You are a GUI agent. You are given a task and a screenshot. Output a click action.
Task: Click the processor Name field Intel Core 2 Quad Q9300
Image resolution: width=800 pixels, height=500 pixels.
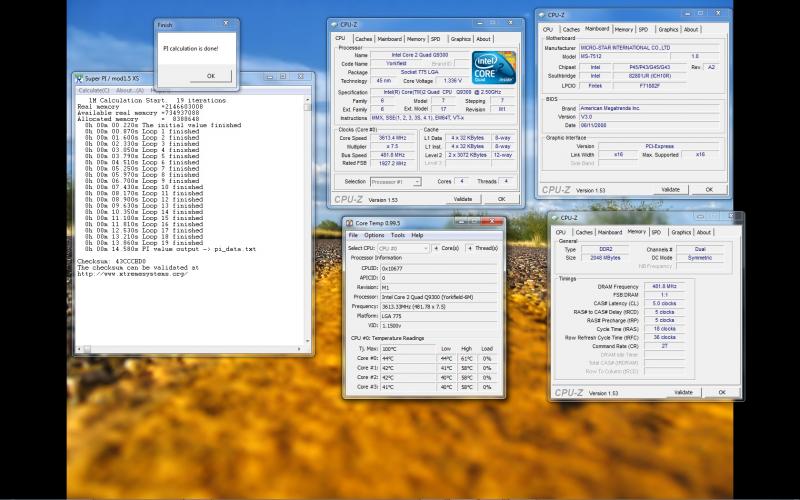click(419, 55)
